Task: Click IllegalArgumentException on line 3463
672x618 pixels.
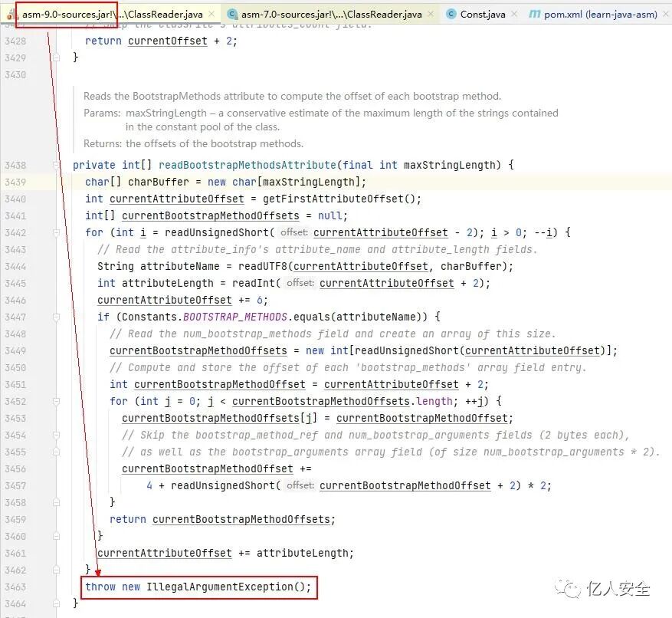Action: click(220, 587)
